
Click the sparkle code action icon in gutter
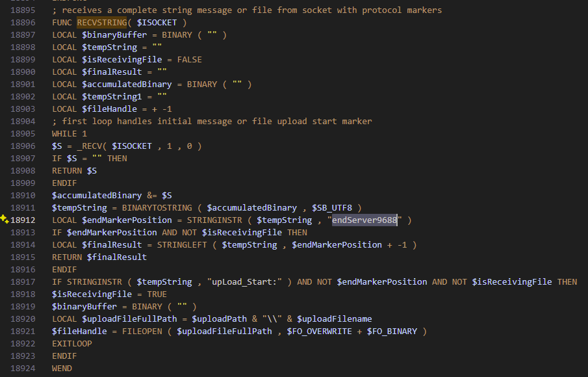5,220
